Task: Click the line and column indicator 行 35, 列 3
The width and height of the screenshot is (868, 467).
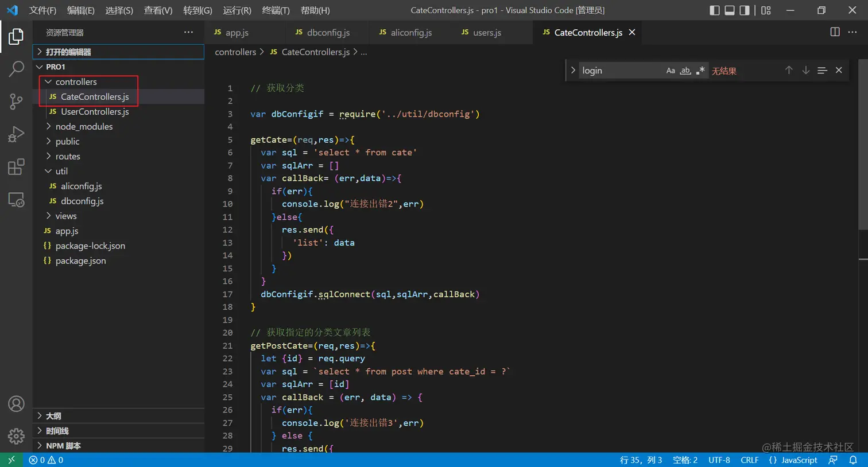Action: click(641, 460)
